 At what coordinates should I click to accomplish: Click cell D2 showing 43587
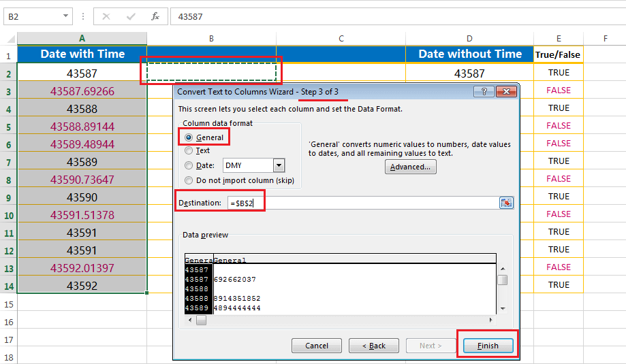pyautogui.click(x=469, y=73)
